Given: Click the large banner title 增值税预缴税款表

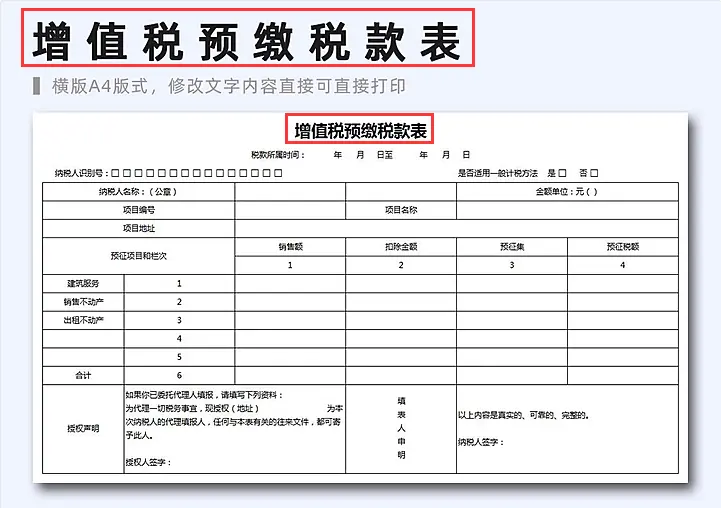Looking at the screenshot, I should (x=247, y=42).
